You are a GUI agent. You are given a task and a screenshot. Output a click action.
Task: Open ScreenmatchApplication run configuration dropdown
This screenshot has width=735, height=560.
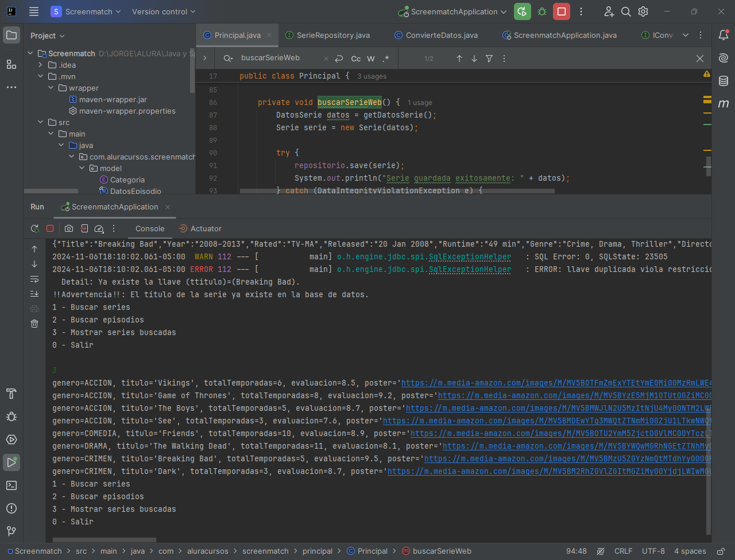[452, 11]
